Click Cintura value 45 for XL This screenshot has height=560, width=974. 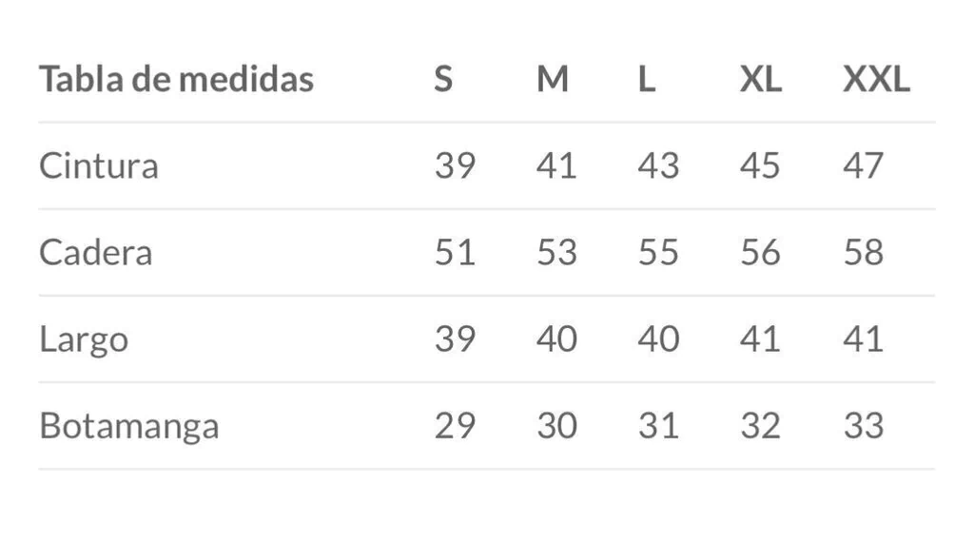point(760,165)
